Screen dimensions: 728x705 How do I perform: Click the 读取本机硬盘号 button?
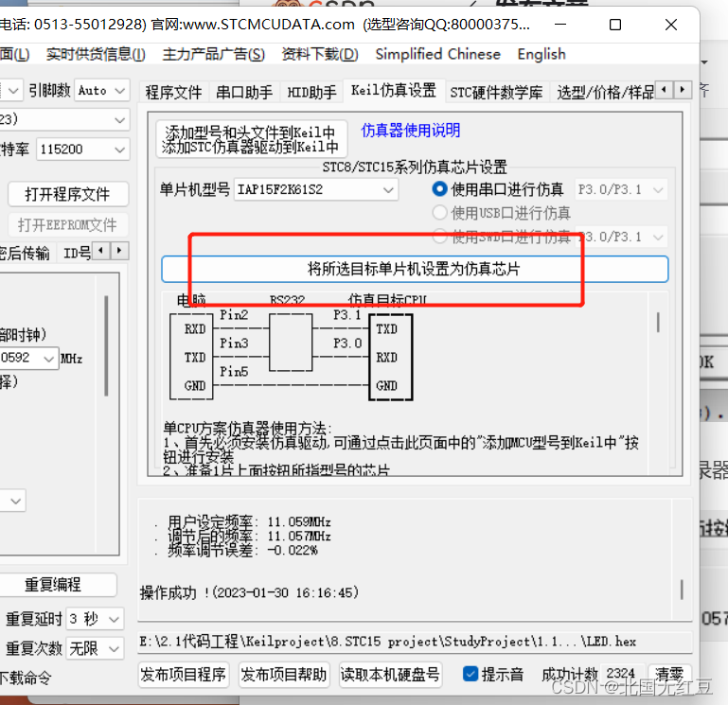390,675
